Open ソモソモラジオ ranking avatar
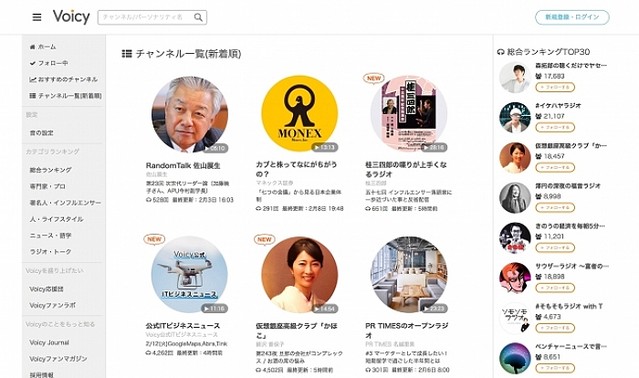 515,318
